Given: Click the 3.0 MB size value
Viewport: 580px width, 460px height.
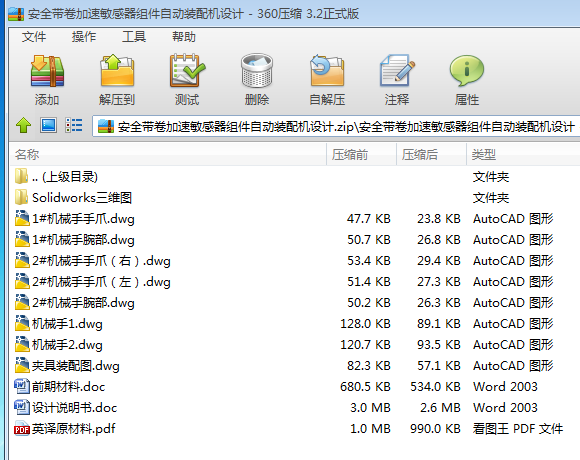Looking at the screenshot, I should point(370,407).
